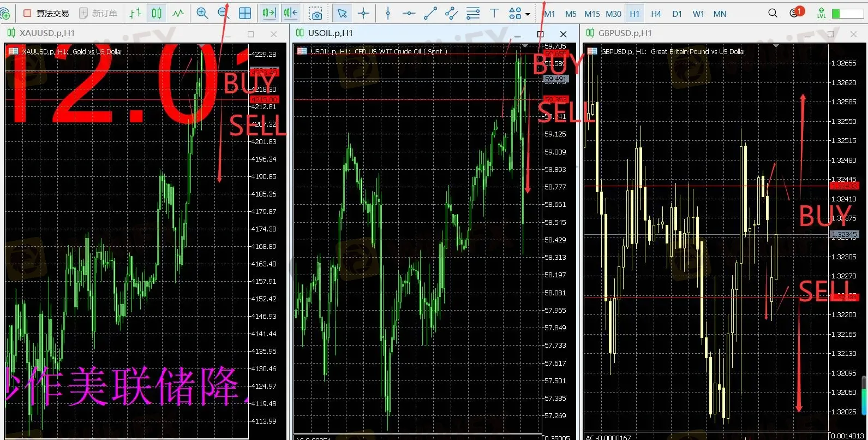Switch to the M5 timeframe
This screenshot has height=440, width=868.
(x=571, y=14)
